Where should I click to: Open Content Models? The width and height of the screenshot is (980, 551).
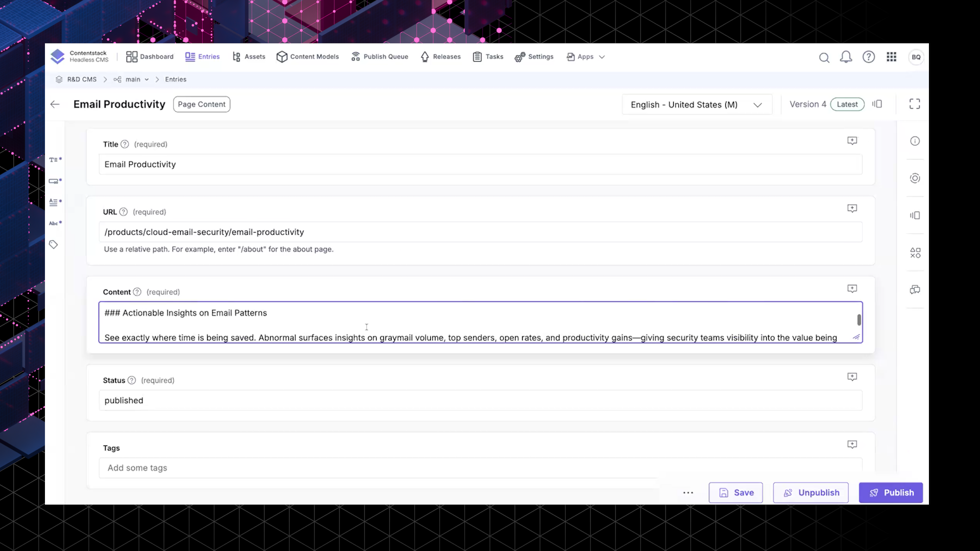(307, 57)
